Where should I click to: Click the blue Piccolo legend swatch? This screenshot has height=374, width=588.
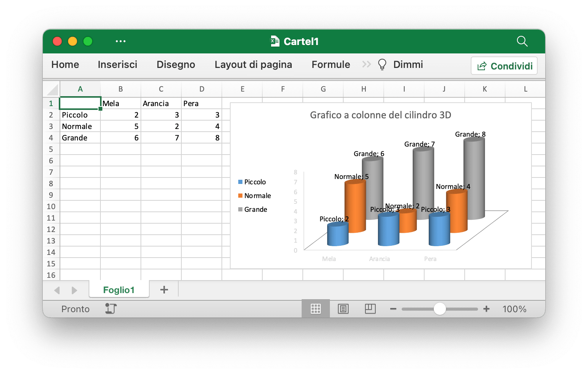[x=241, y=182]
